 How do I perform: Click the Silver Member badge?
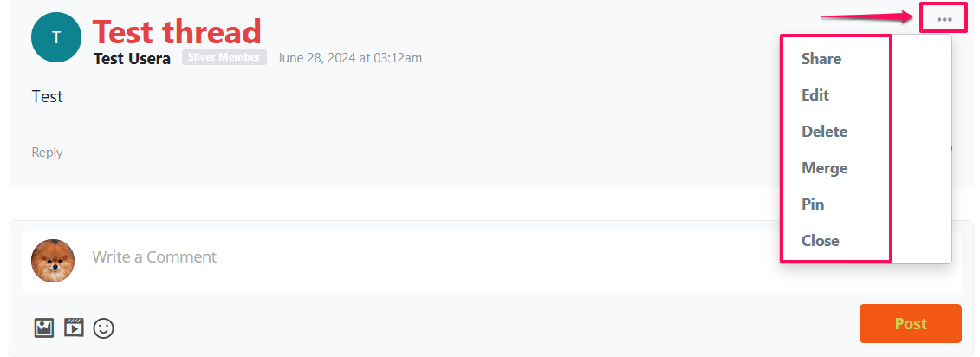point(224,57)
